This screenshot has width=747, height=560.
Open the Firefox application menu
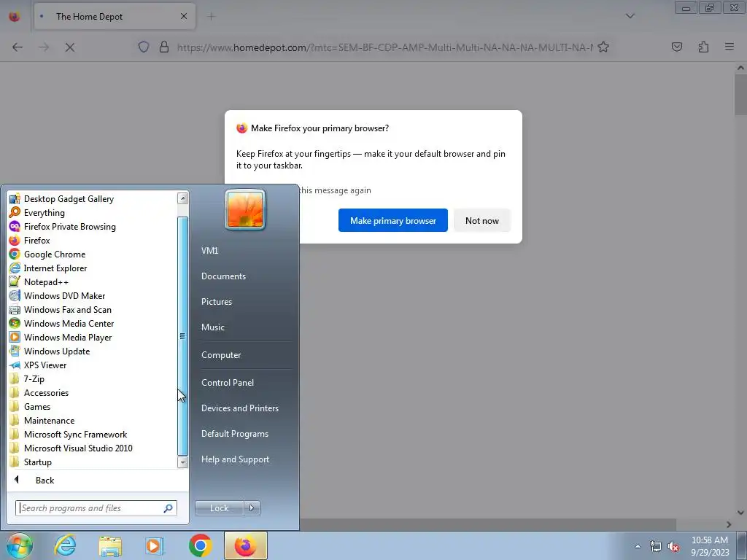click(x=729, y=47)
